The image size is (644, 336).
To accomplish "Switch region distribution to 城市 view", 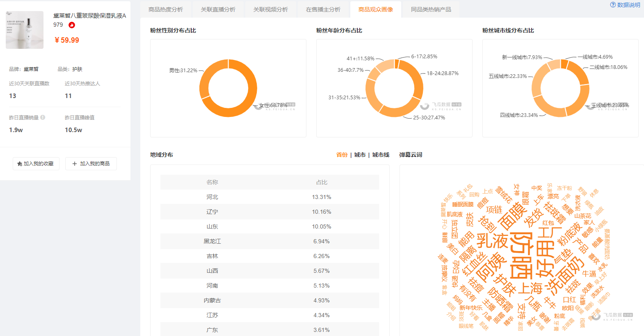I will [x=360, y=155].
